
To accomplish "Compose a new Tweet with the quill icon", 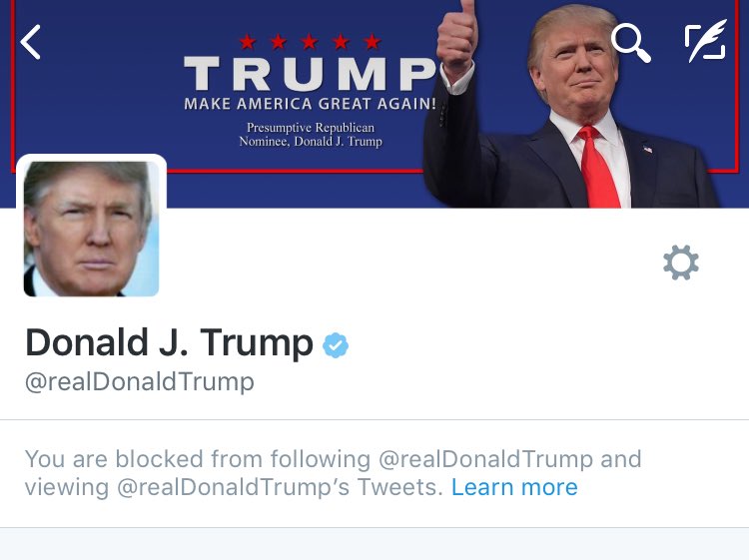I will tap(705, 41).
